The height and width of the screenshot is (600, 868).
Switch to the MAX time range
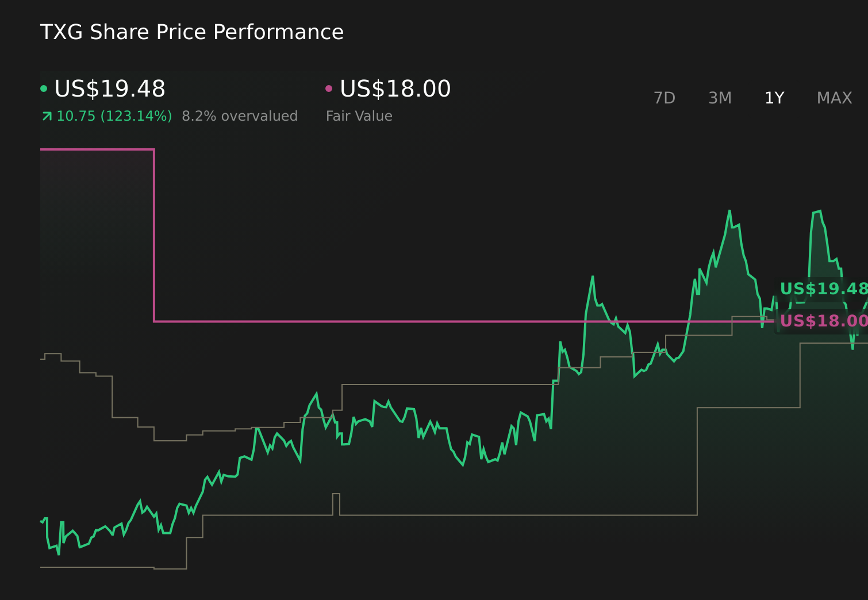pyautogui.click(x=834, y=98)
